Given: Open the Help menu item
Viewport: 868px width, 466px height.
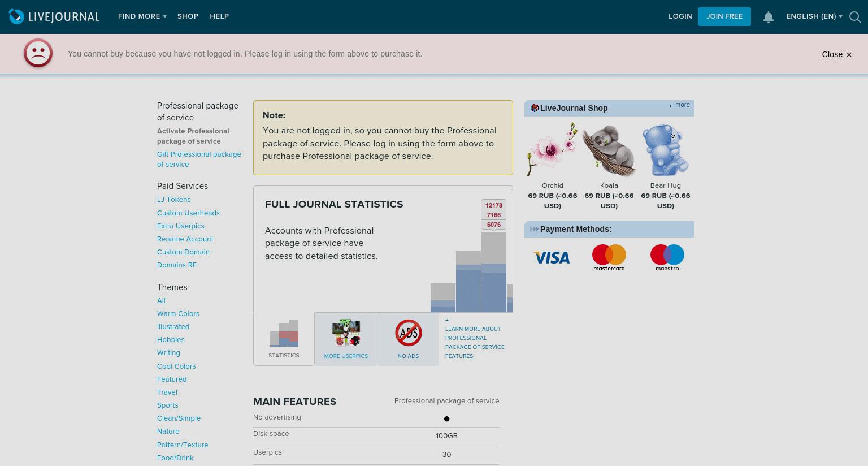Looking at the screenshot, I should coord(219,16).
